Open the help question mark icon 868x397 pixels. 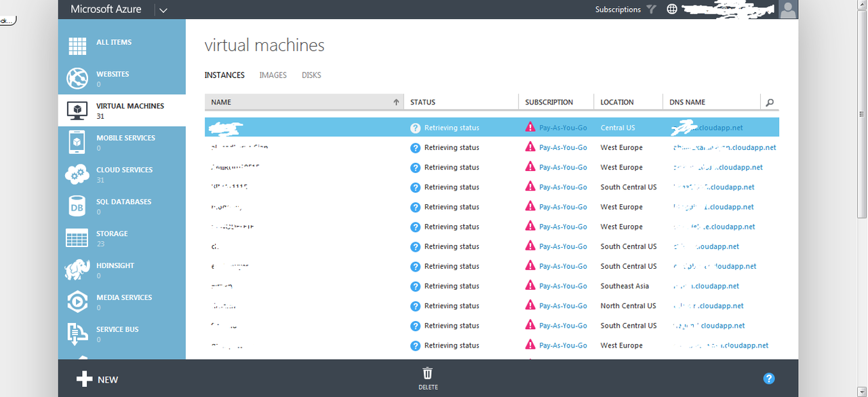coord(769,379)
